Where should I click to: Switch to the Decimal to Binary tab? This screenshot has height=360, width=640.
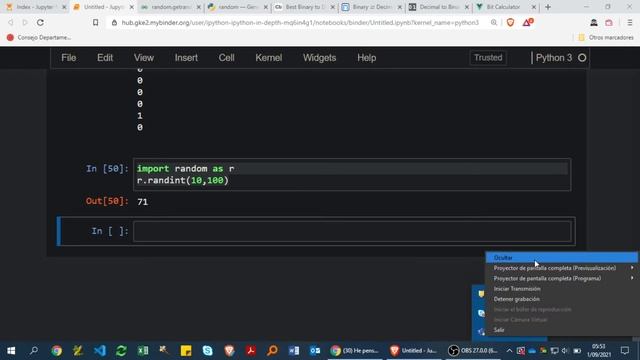tap(438, 7)
